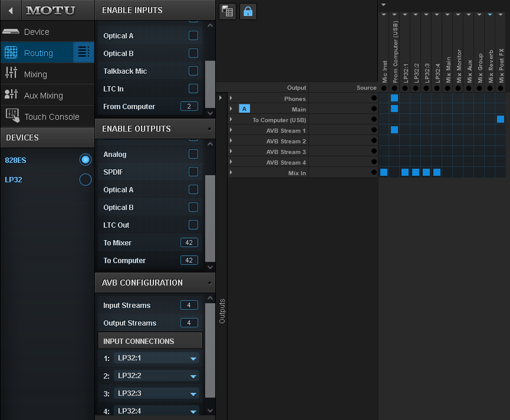Expand the To Computer (USB) output row
510x420 pixels.
point(231,119)
